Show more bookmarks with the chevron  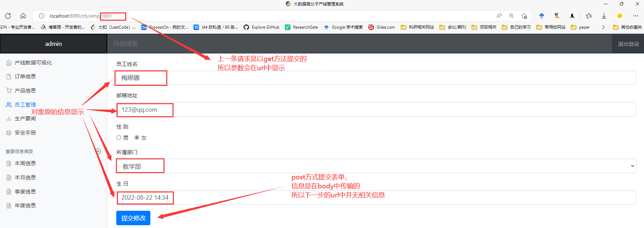pos(603,27)
